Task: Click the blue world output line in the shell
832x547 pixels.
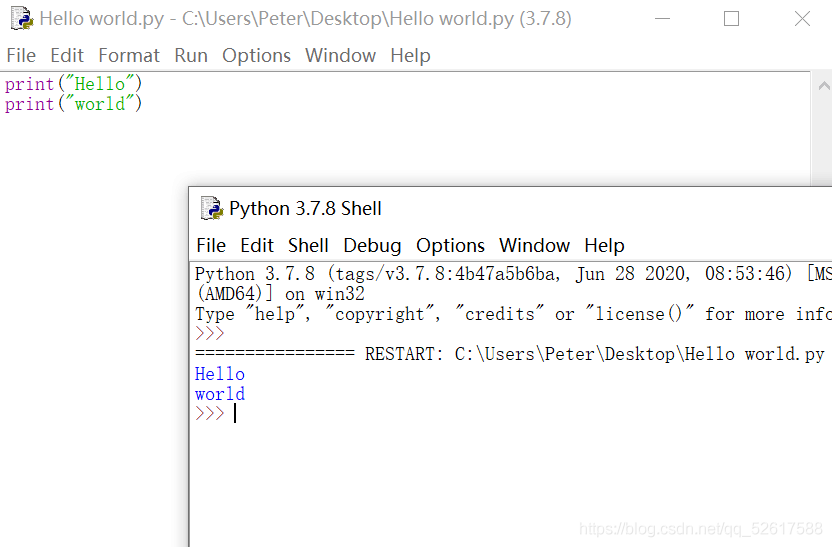Action: [x=220, y=394]
